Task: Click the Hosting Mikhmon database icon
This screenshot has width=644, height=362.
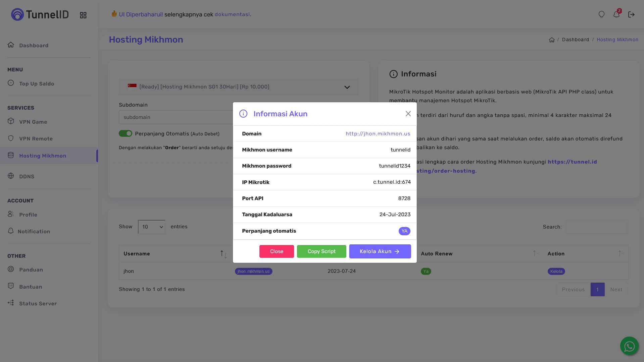Action: pos(11,155)
